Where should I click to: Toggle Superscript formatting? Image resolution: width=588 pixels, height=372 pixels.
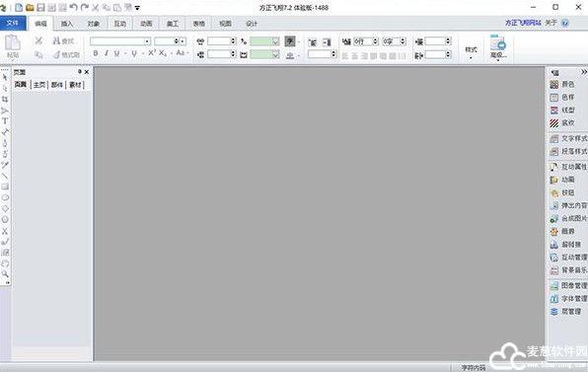(x=152, y=53)
